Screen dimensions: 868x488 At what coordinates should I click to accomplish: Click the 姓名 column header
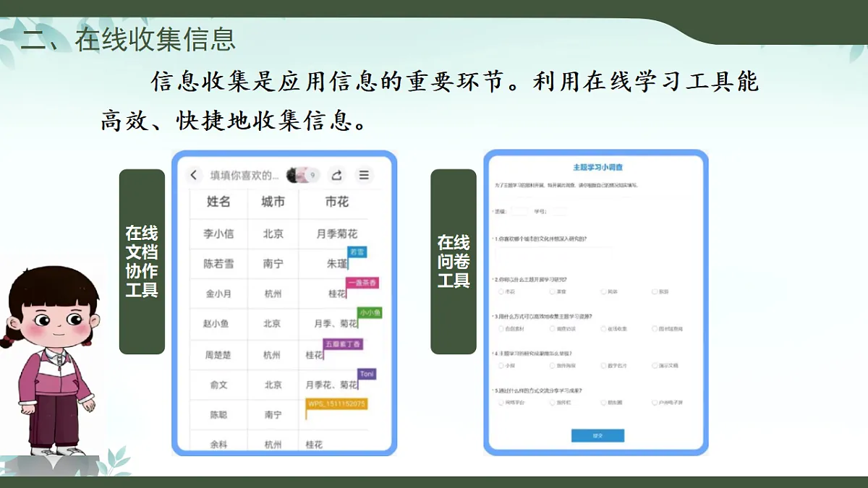tap(218, 202)
